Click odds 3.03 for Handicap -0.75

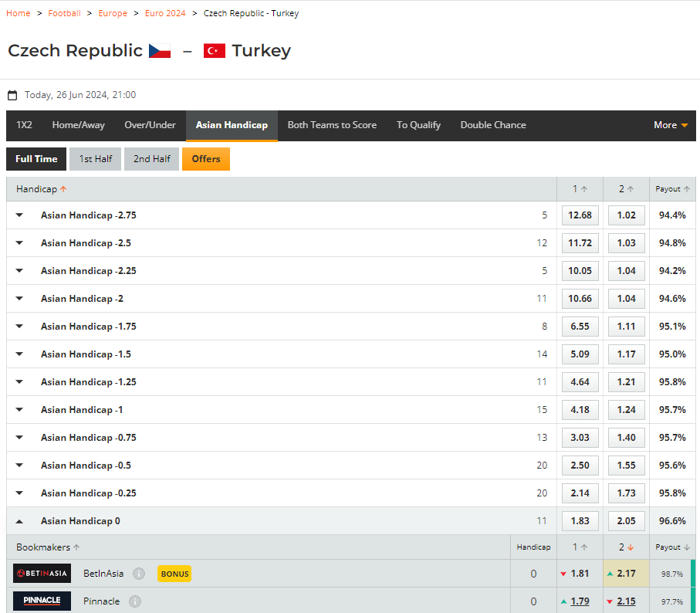pos(580,438)
